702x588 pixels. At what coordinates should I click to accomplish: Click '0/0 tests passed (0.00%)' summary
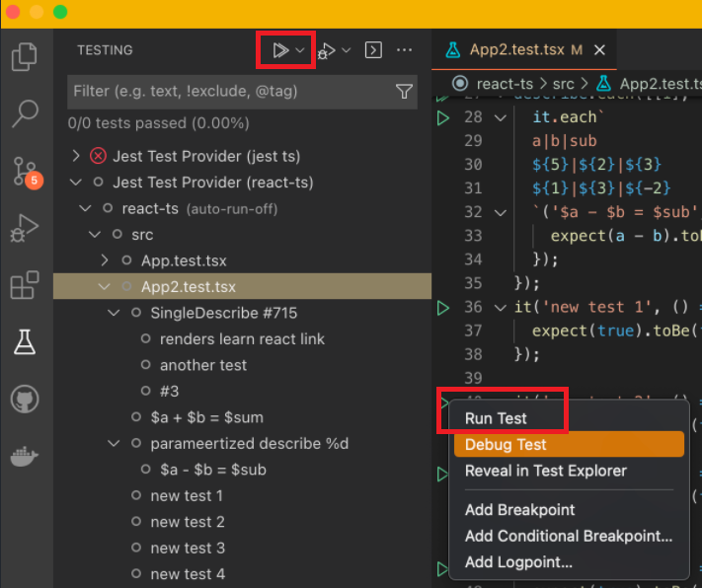159,123
